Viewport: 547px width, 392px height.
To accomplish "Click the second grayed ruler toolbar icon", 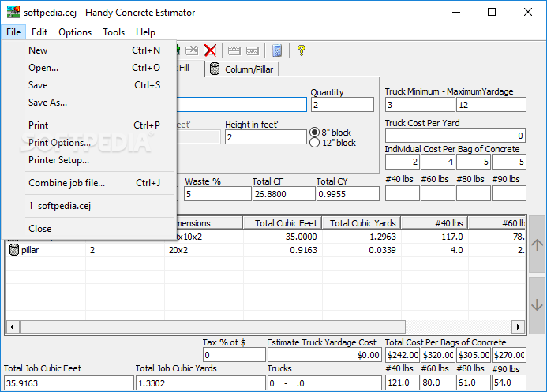I will (253, 50).
